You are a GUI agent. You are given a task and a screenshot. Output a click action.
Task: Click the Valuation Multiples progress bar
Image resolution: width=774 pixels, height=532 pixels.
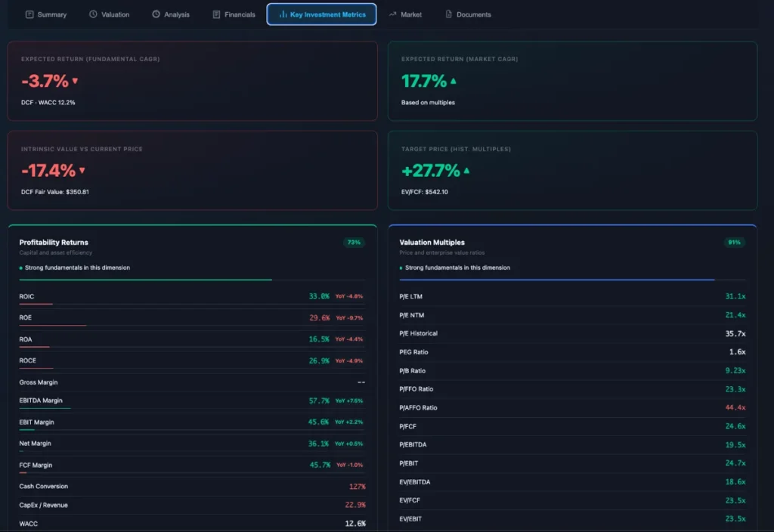click(572, 280)
